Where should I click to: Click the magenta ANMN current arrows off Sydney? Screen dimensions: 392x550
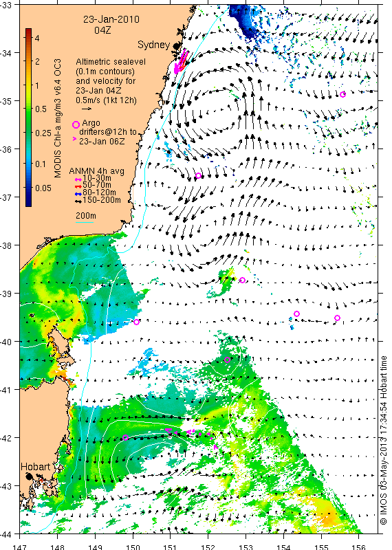[x=181, y=62]
